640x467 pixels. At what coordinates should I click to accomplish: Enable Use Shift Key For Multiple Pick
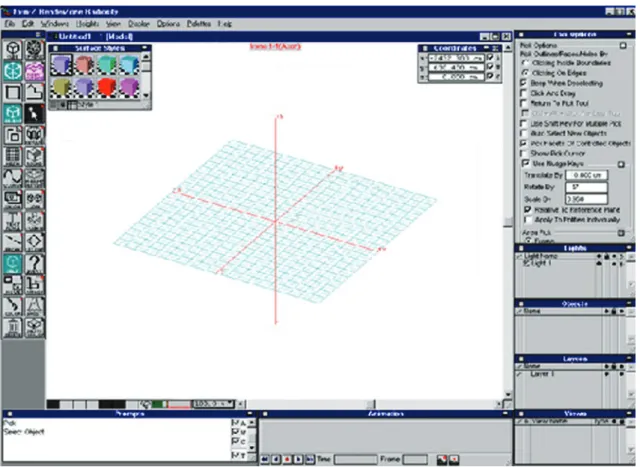click(x=524, y=123)
